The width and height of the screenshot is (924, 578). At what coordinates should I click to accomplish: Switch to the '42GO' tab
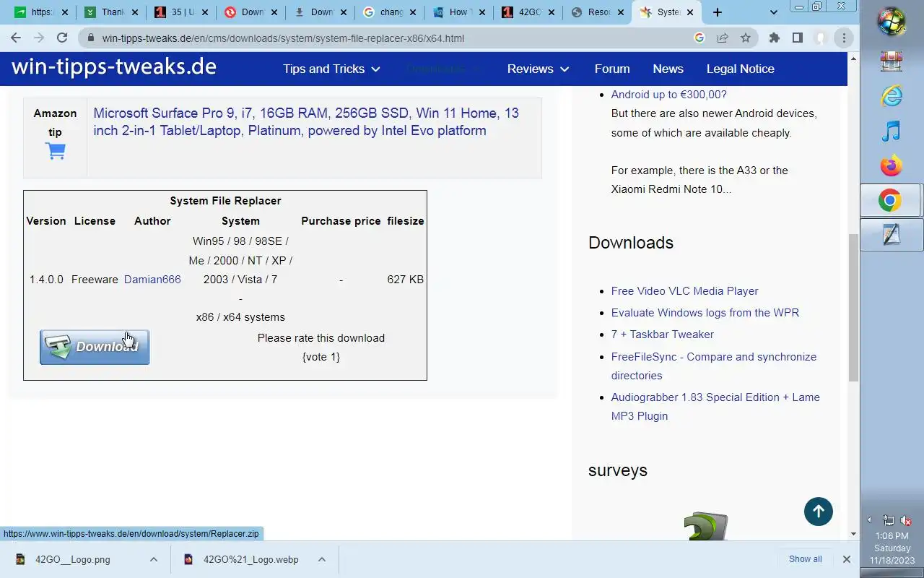[529, 12]
